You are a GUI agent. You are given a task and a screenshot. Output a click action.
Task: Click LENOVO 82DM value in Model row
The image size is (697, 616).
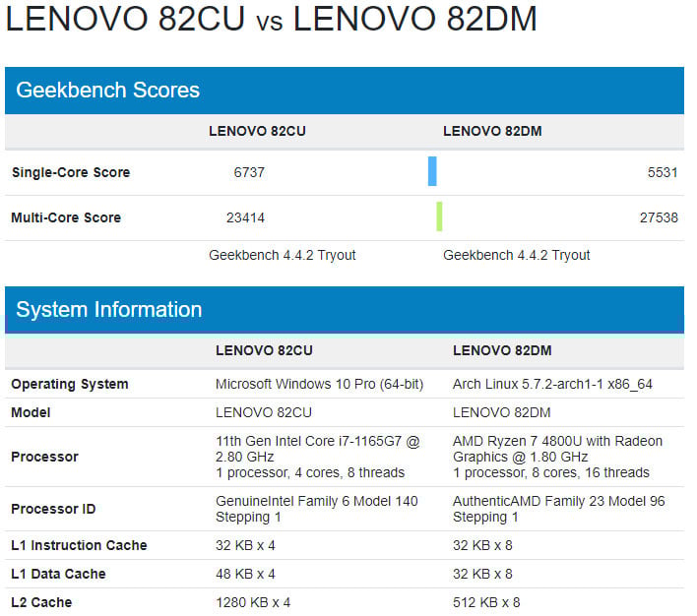pos(502,413)
